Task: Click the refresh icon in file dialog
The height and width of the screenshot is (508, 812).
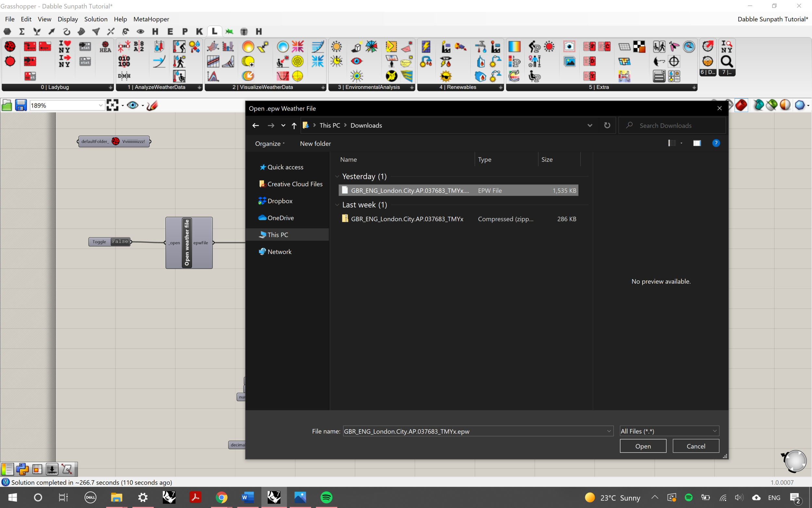Action: [607, 125]
